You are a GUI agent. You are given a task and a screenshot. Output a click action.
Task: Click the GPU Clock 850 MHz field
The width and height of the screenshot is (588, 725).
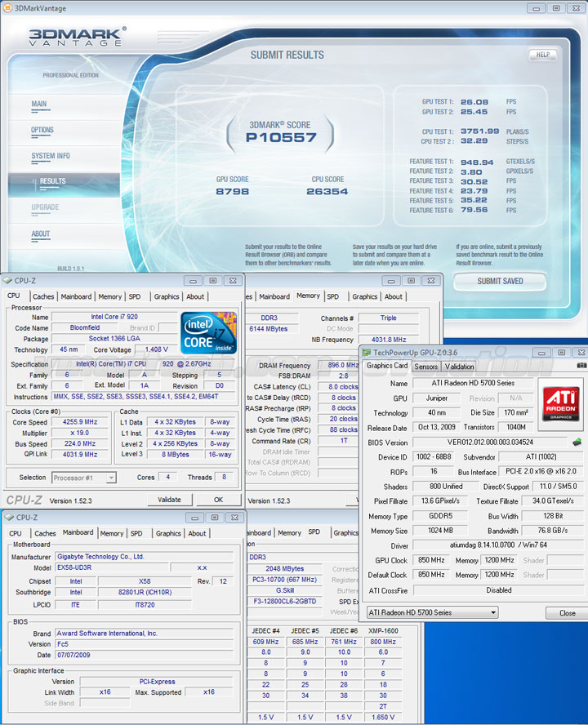[431, 560]
